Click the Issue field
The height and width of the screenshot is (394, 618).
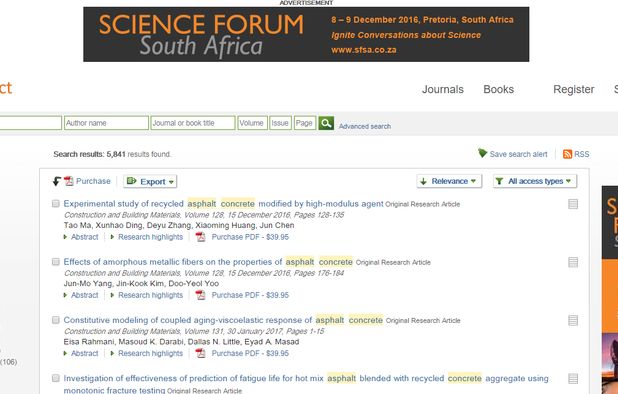tap(280, 123)
